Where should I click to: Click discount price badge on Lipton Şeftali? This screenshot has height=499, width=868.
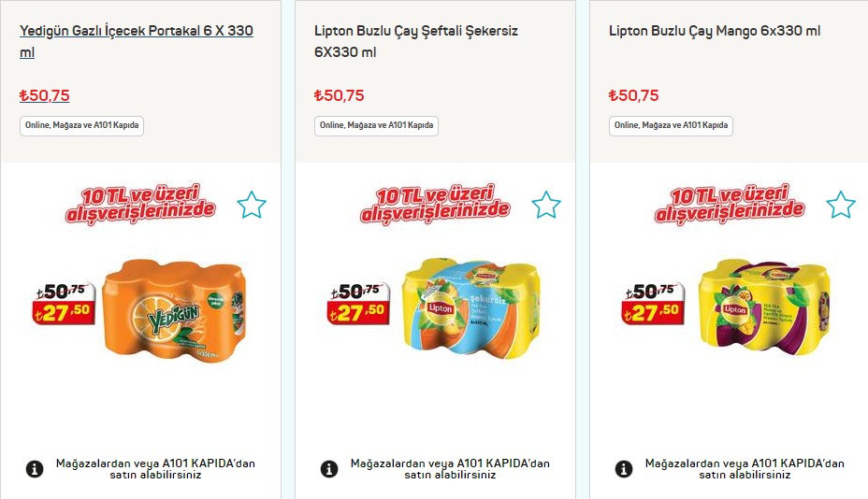pos(357,303)
